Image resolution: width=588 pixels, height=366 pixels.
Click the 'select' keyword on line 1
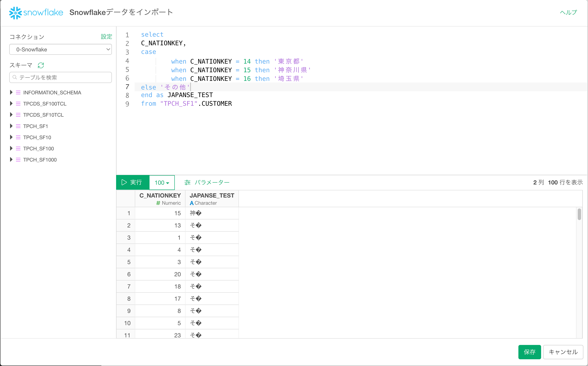[x=152, y=35]
